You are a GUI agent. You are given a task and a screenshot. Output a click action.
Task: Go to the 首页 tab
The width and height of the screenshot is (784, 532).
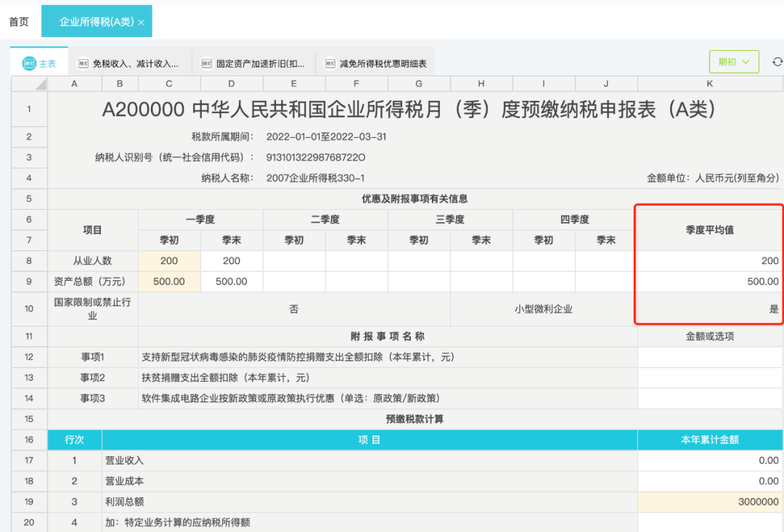coord(18,21)
